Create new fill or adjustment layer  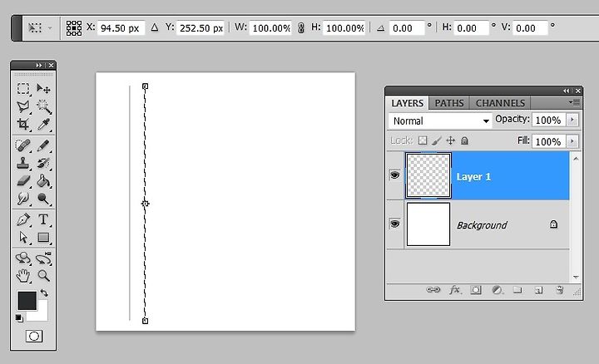coord(497,290)
